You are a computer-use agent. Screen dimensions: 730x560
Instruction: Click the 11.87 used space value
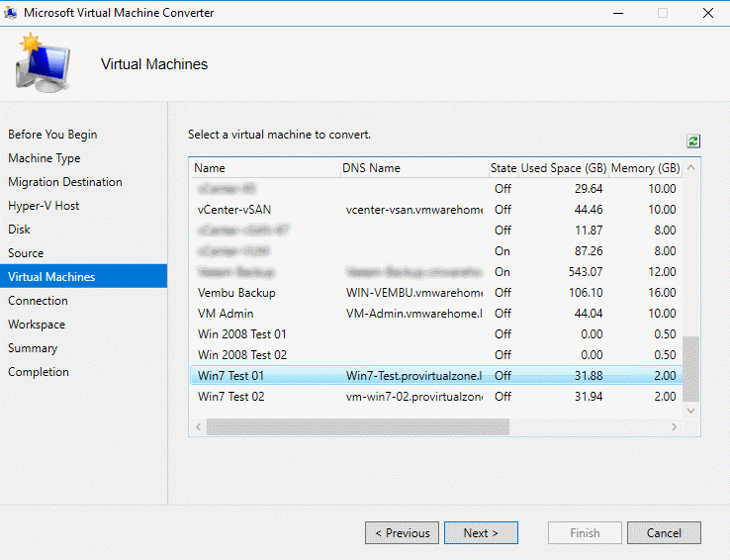[x=589, y=231]
